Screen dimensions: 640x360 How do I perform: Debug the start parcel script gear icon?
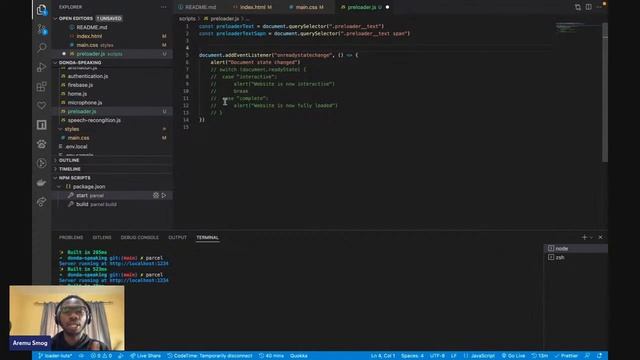(x=156, y=196)
